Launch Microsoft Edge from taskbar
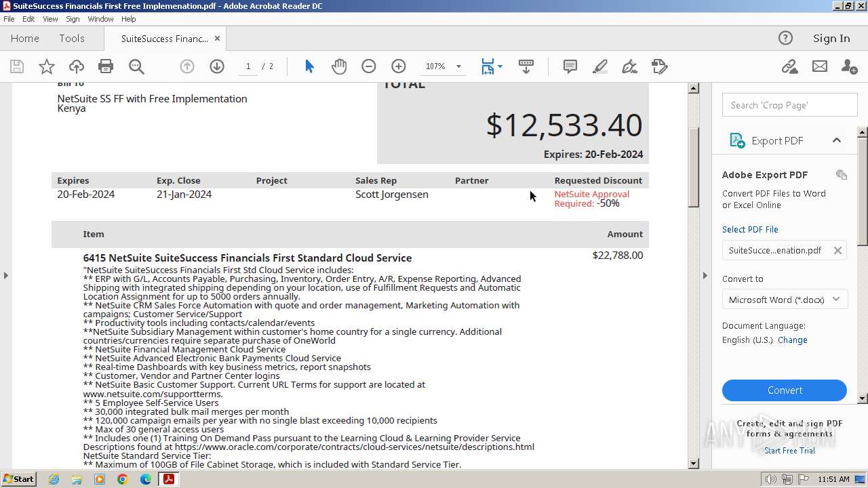Viewport: 868px width, 488px height. [x=146, y=479]
